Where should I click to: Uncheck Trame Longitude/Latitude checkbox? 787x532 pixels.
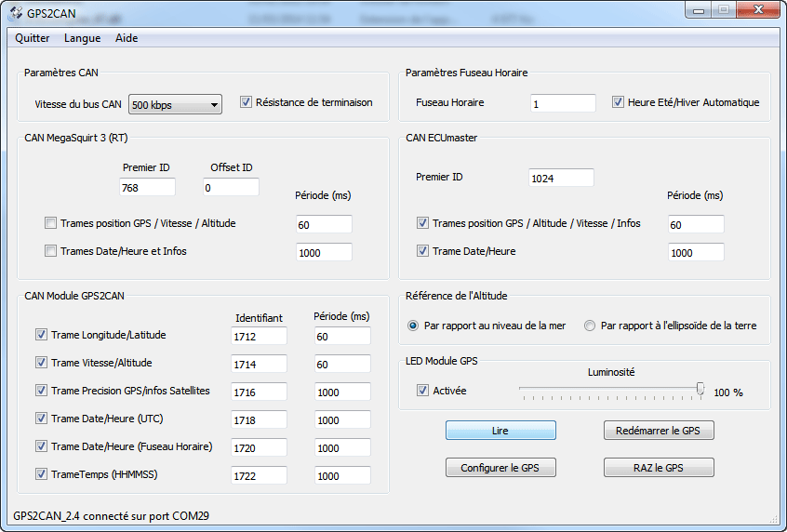pos(41,335)
